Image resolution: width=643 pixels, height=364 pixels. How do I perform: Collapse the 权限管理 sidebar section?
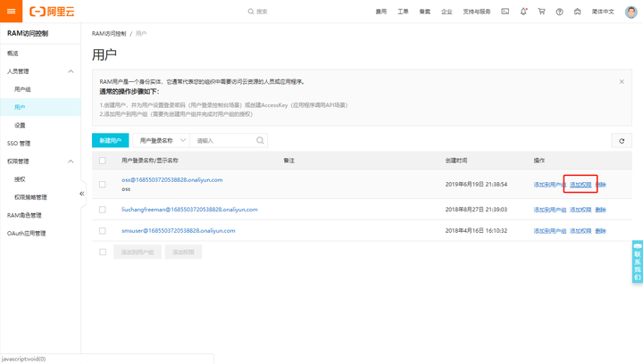tap(71, 161)
